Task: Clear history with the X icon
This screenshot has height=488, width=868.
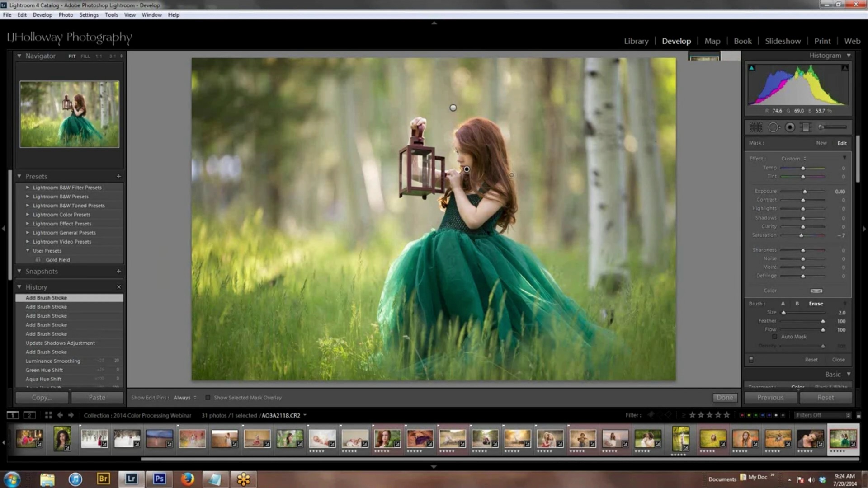Action: pyautogui.click(x=118, y=287)
